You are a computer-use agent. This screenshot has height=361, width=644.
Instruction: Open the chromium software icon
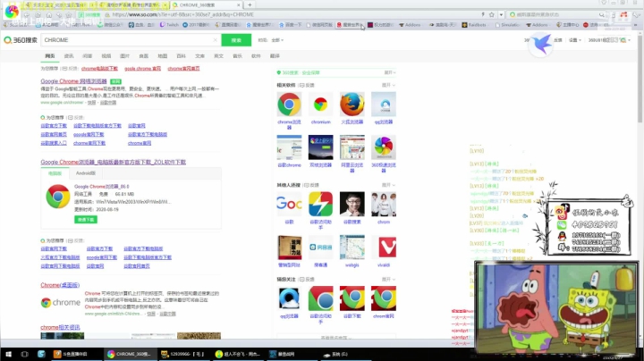[x=320, y=105]
